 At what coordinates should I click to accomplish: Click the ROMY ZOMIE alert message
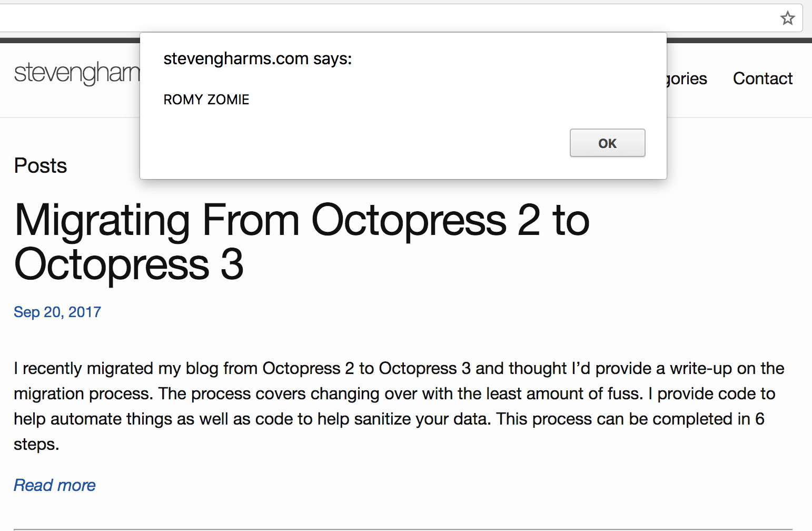[x=206, y=100]
